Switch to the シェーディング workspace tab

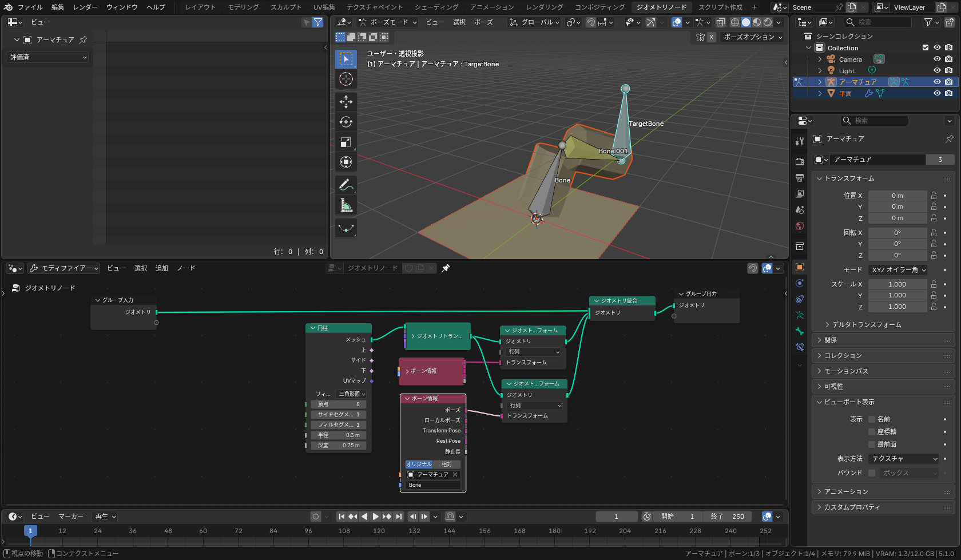pos(436,7)
